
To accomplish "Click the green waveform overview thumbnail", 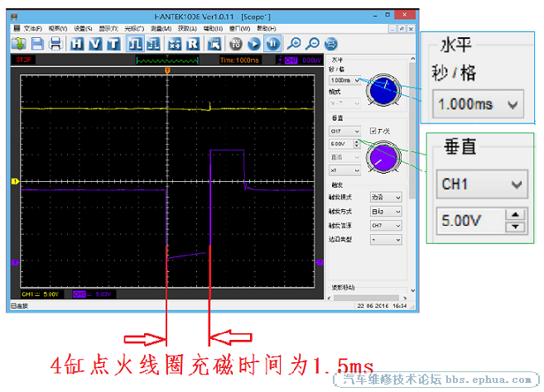I will coord(167,60).
